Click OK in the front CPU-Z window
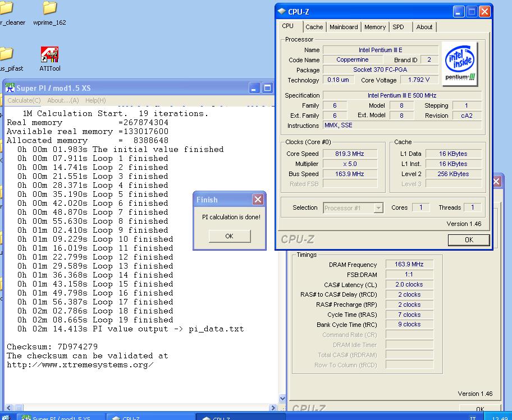Image resolution: width=512 pixels, height=420 pixels. (x=469, y=239)
